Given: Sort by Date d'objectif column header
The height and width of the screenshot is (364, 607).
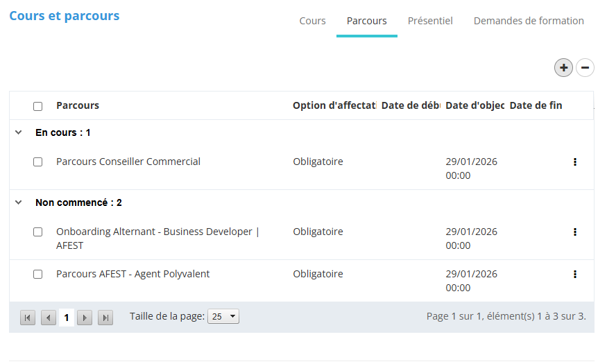Looking at the screenshot, I should pyautogui.click(x=475, y=106).
